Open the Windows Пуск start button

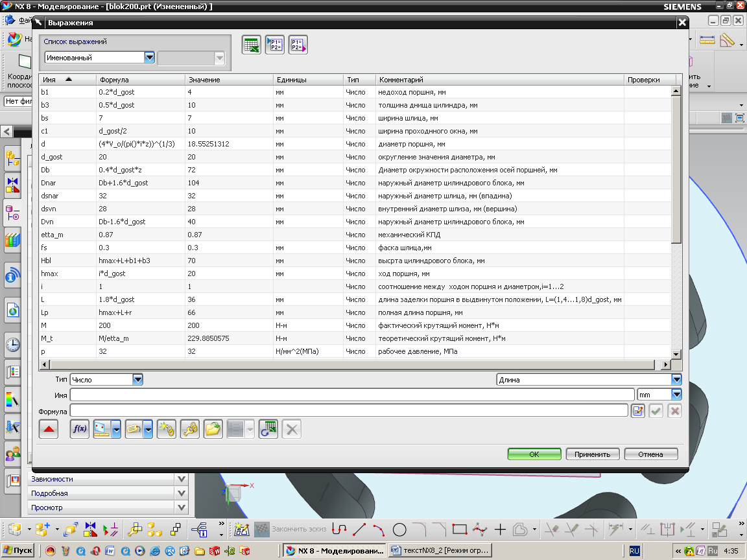point(18,550)
